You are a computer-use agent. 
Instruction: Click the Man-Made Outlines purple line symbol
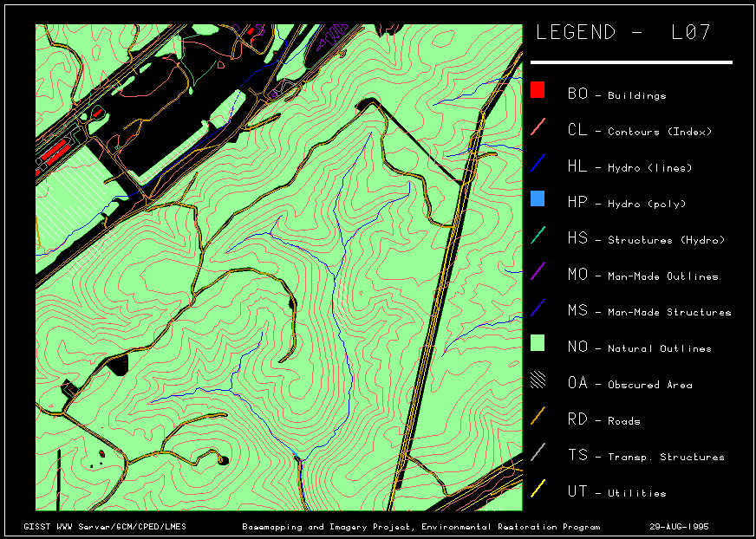538,271
